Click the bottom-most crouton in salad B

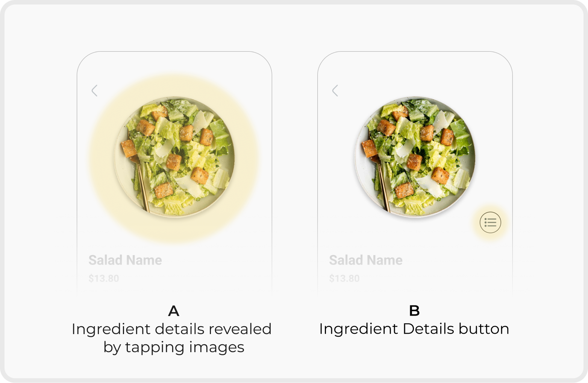404,190
